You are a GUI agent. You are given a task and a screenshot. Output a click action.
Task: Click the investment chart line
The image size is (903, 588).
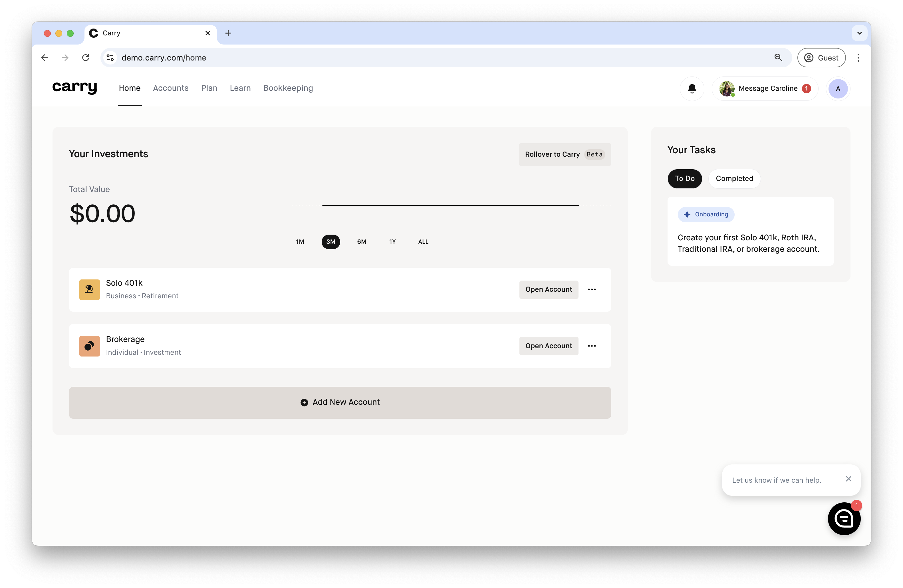click(x=450, y=206)
